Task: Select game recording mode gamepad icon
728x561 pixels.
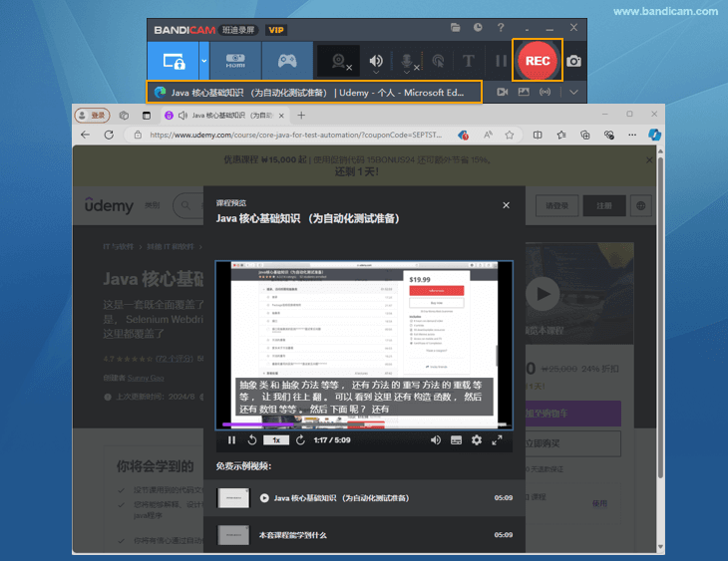Action: click(287, 61)
